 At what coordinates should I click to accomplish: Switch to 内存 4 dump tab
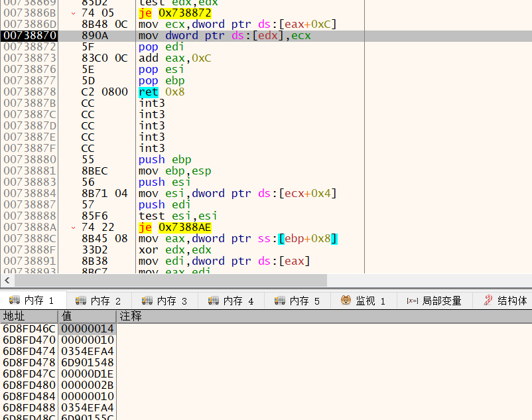(x=232, y=301)
